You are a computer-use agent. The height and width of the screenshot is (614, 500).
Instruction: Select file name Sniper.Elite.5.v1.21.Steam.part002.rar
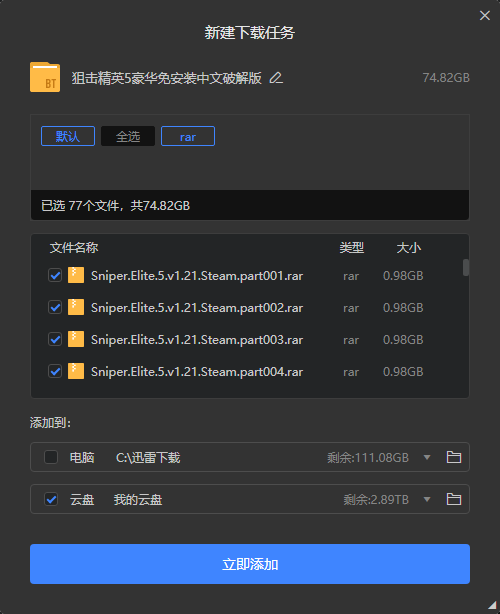coord(197,308)
